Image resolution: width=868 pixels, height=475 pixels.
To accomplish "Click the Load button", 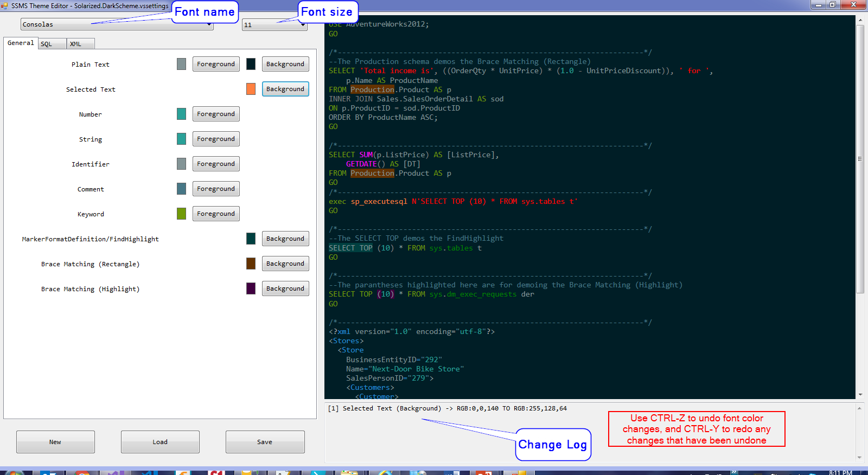I will [x=160, y=442].
